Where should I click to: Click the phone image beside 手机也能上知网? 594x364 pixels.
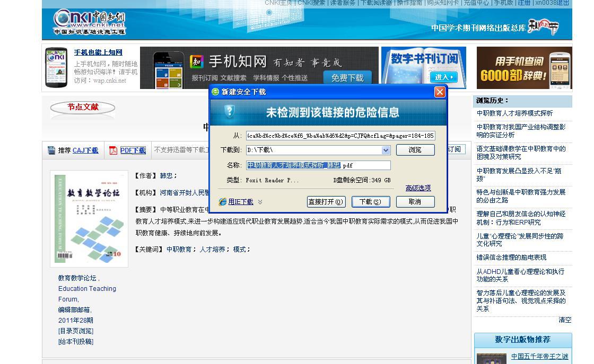pos(56,67)
